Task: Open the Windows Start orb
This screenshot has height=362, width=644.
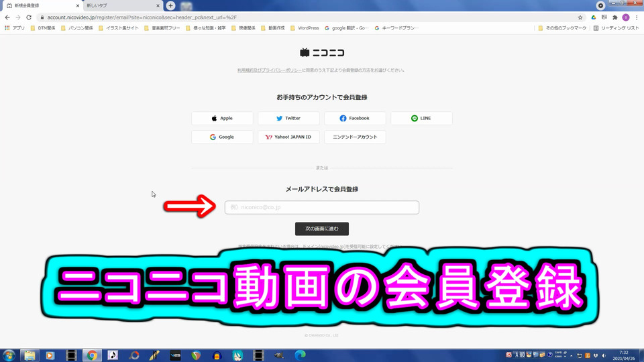Action: (x=9, y=355)
